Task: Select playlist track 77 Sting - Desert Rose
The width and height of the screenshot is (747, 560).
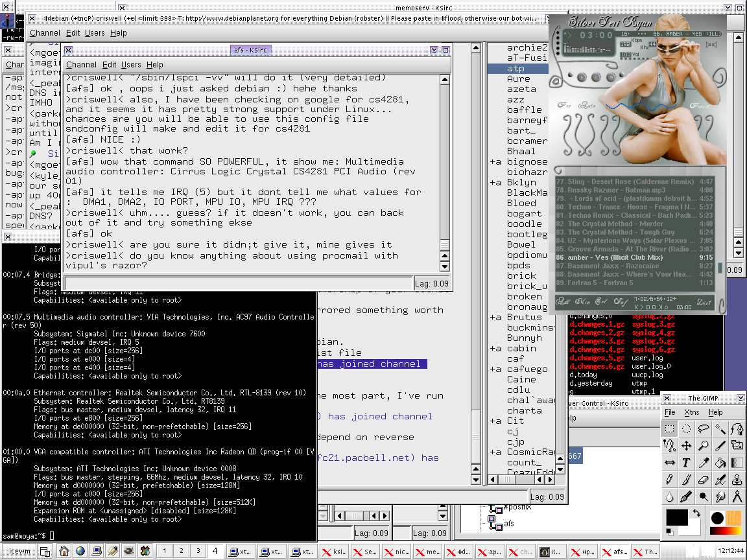Action: (x=634, y=182)
